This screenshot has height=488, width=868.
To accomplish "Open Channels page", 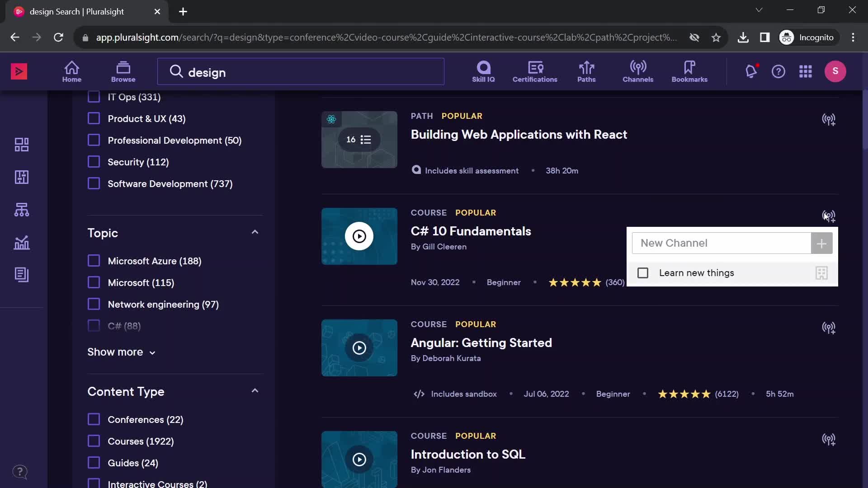I will coord(638,71).
